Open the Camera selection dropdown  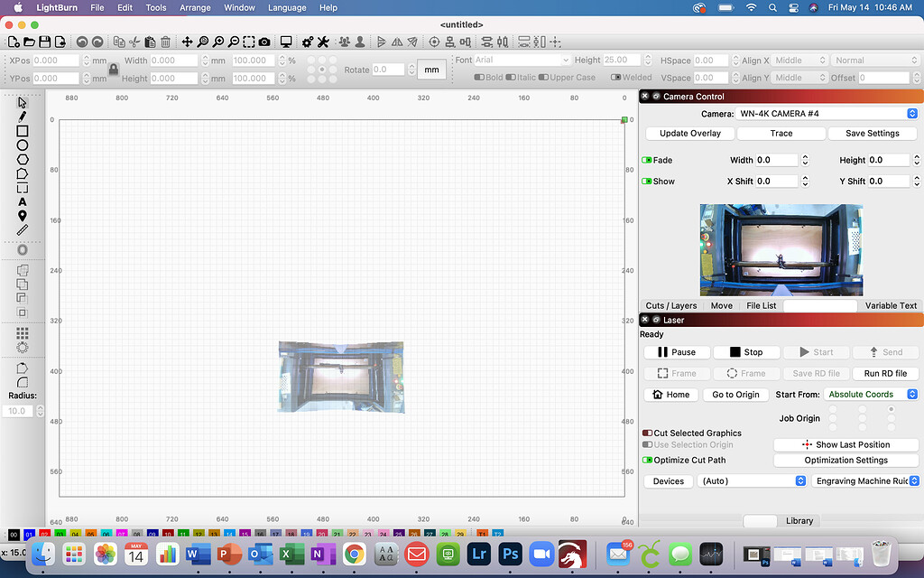827,113
